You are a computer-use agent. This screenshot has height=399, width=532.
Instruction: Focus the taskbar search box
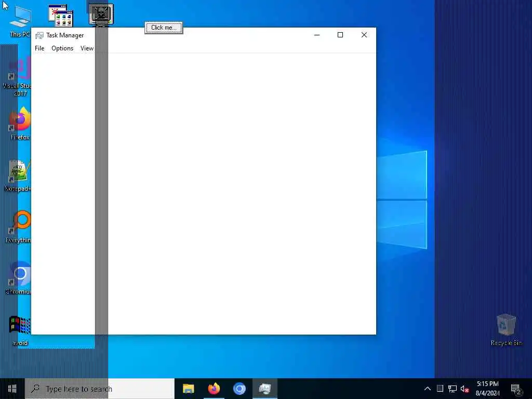tap(100, 389)
